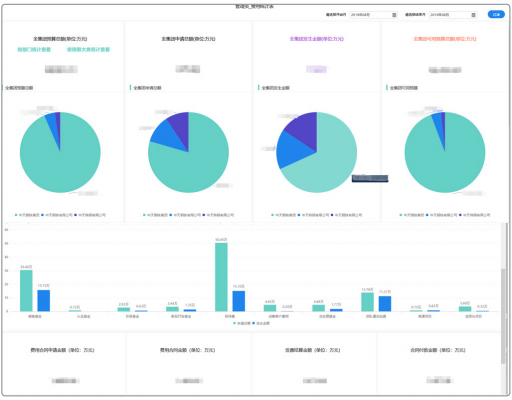Open the end month calendar icon
512x400 pixels.
(x=473, y=15)
